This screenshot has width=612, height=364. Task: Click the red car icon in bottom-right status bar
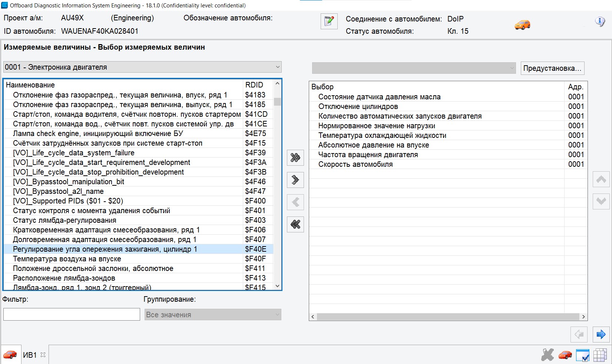565,355
